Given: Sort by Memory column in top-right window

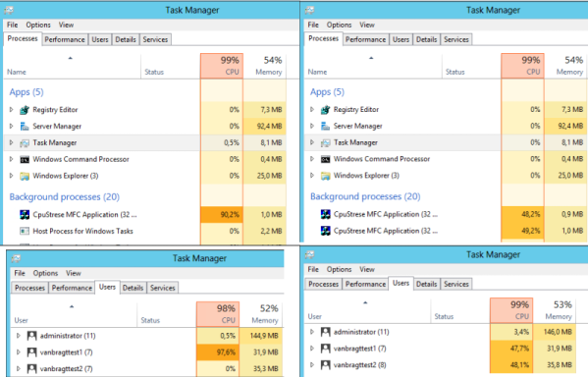Looking at the screenshot, I should tap(566, 66).
